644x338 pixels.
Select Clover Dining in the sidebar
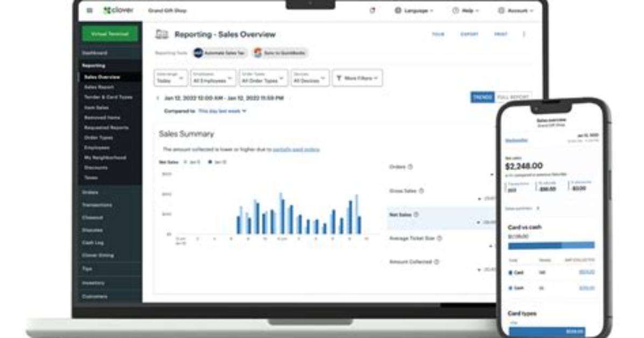[98, 256]
